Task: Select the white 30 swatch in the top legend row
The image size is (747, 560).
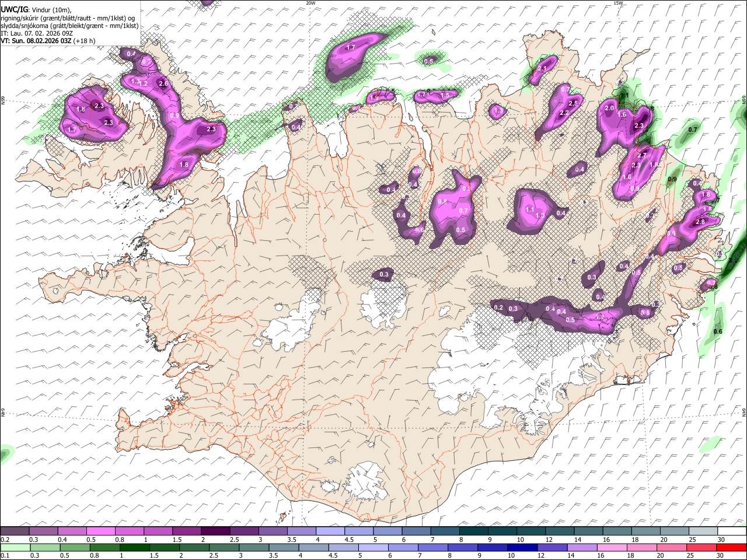Action: pyautogui.click(x=732, y=531)
